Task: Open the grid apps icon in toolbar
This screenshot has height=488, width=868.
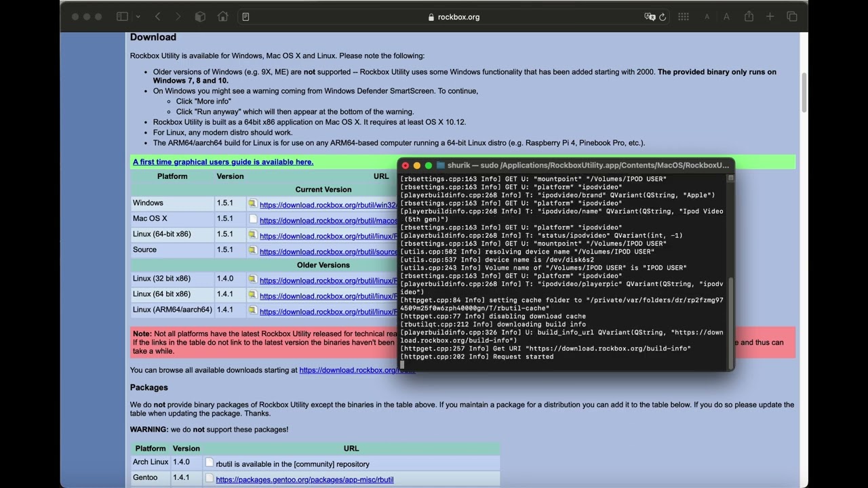Action: click(683, 16)
